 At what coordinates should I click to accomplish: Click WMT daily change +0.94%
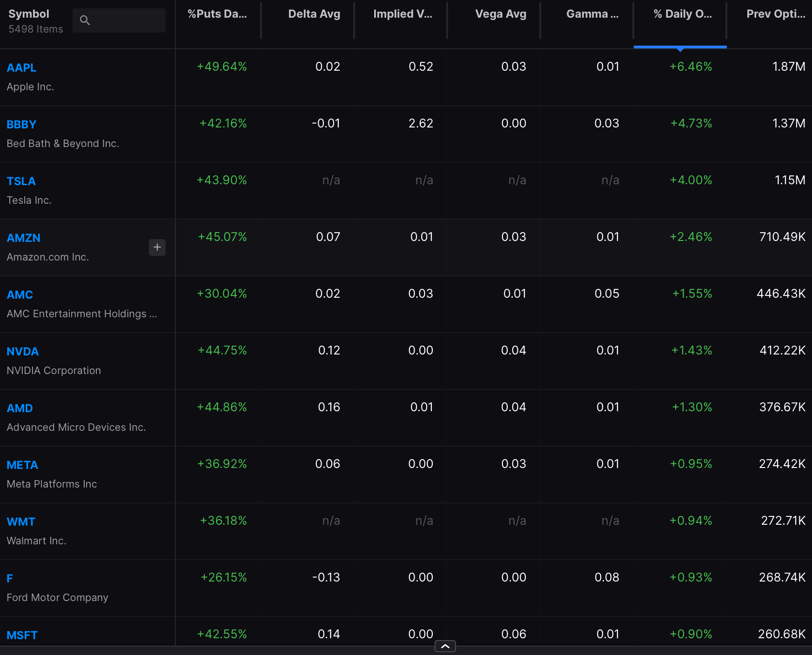coord(691,521)
